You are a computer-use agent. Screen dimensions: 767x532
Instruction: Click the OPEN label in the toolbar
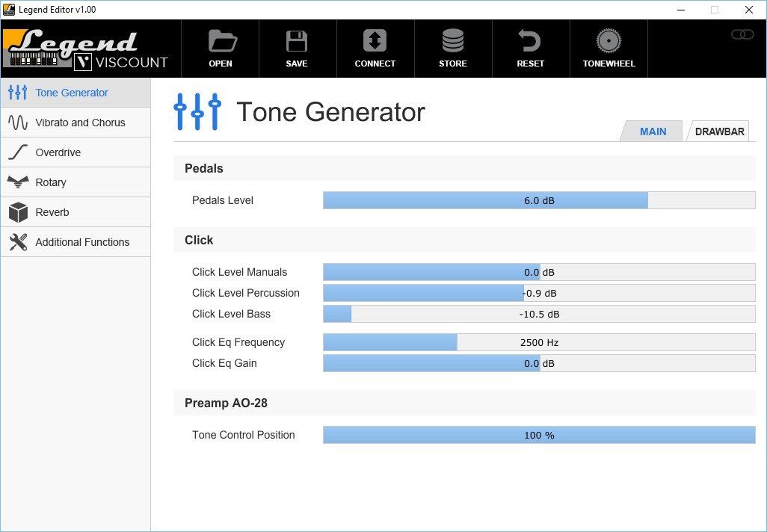[x=221, y=64]
